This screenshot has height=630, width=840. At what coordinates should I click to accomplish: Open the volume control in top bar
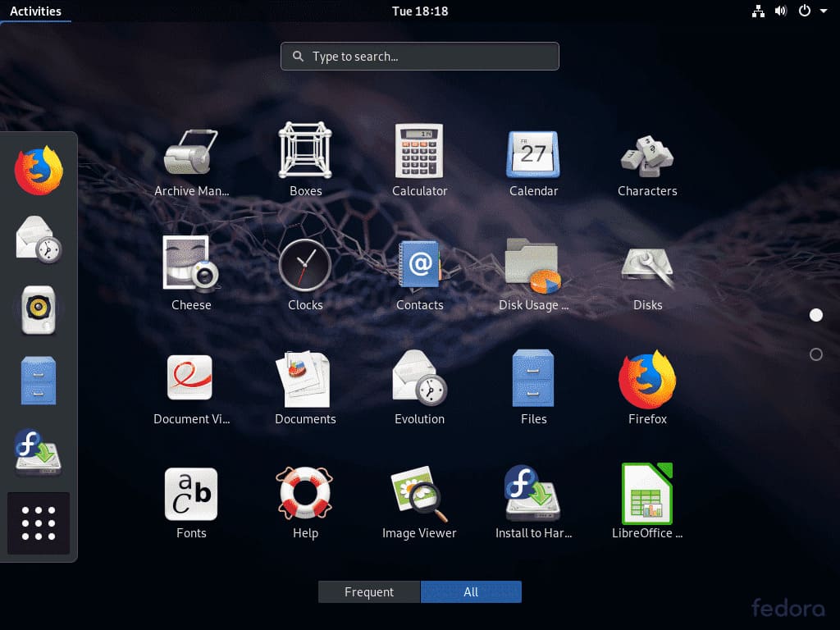tap(780, 11)
